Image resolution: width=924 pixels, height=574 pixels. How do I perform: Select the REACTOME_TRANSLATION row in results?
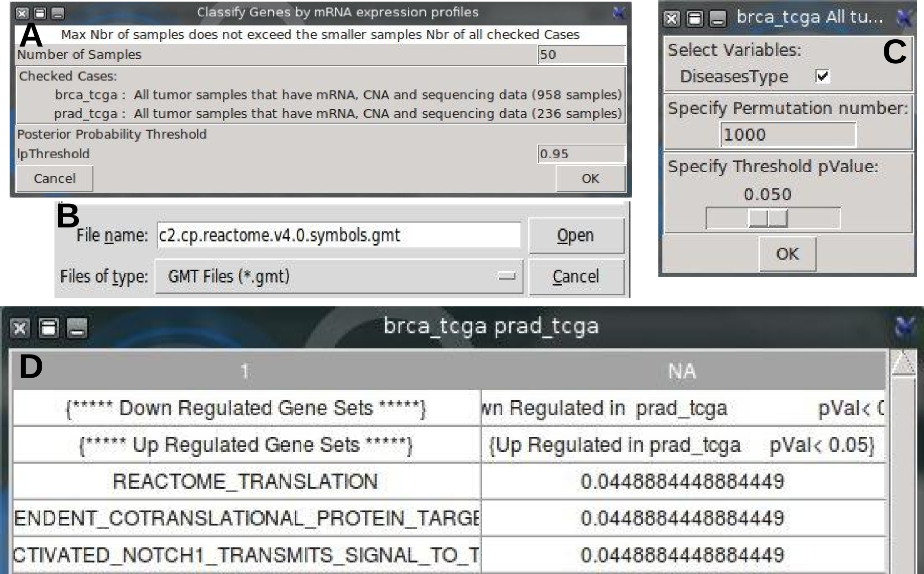(246, 481)
